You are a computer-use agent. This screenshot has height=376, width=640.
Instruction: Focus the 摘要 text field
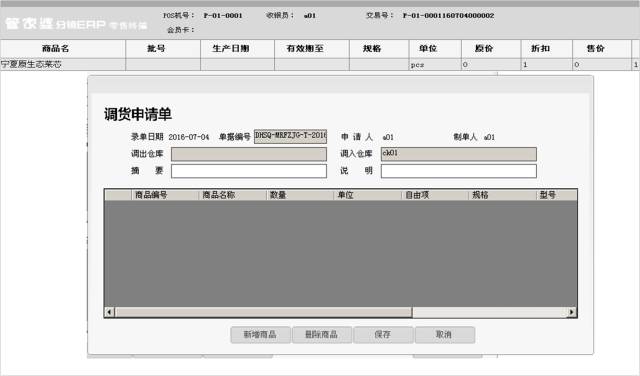(249, 171)
